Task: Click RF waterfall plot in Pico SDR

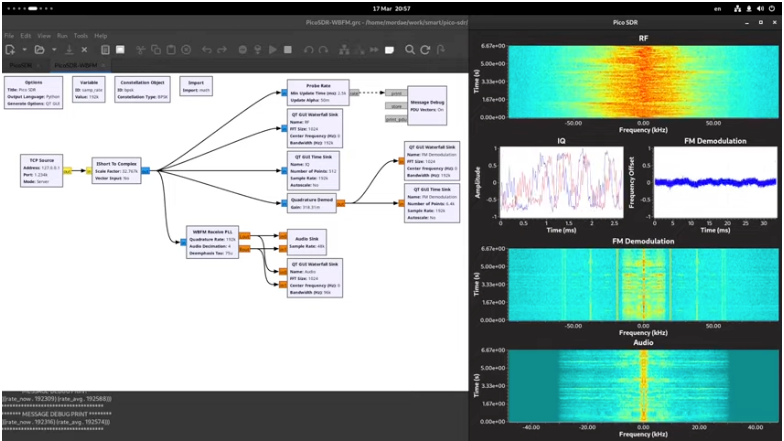Action: pos(644,82)
